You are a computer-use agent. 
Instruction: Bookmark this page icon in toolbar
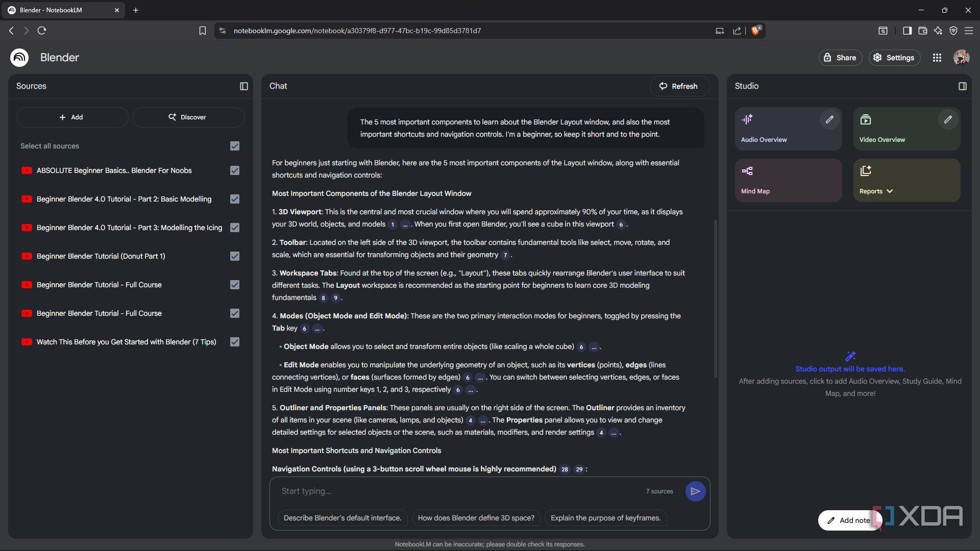pyautogui.click(x=203, y=31)
